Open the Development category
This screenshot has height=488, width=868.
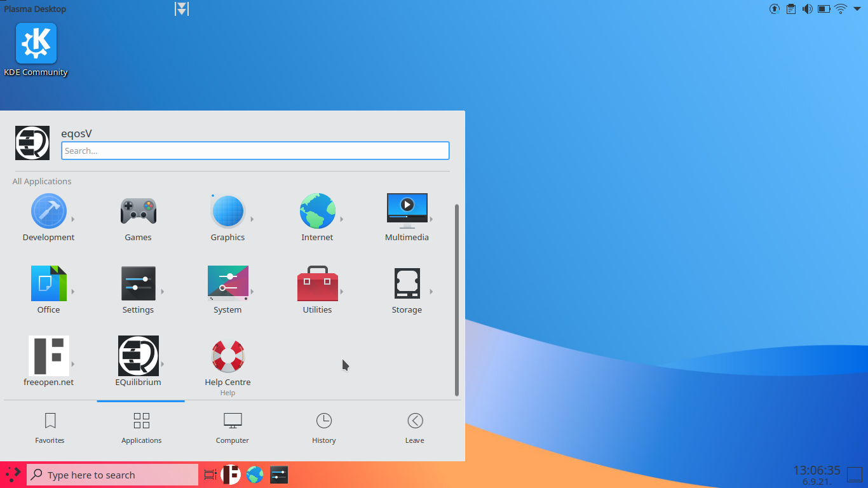pyautogui.click(x=49, y=219)
